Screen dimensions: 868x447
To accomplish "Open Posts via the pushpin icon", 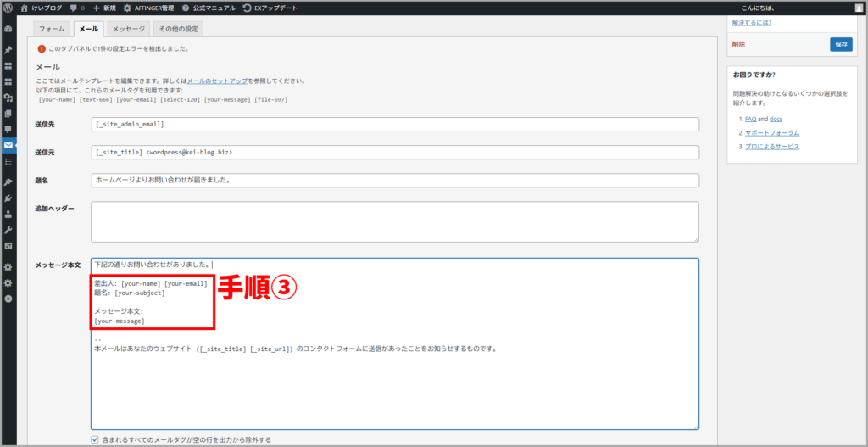I will click(x=8, y=49).
